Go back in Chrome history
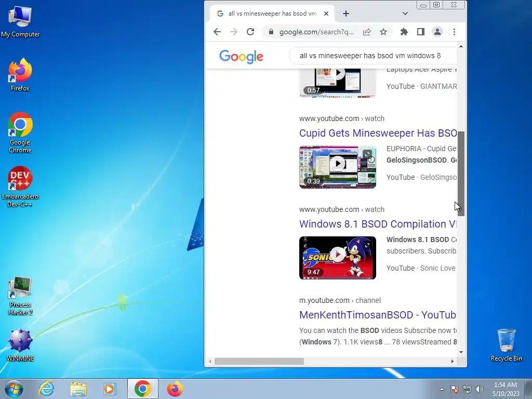The width and height of the screenshot is (532, 399). (x=217, y=32)
